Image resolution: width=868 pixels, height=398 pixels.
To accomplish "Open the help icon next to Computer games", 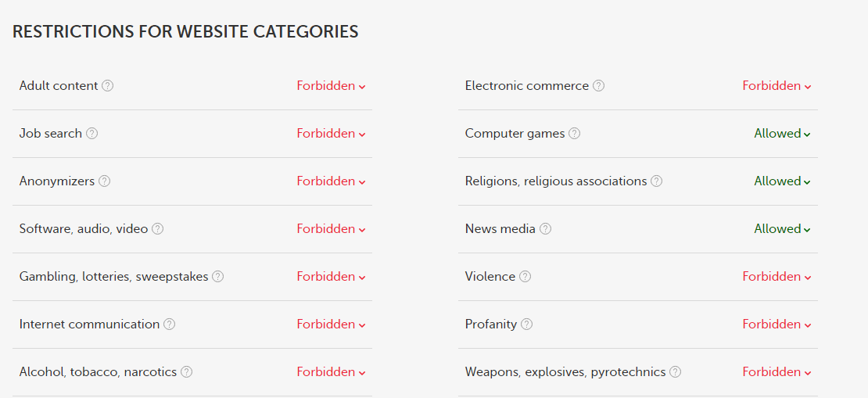I will [x=574, y=134].
